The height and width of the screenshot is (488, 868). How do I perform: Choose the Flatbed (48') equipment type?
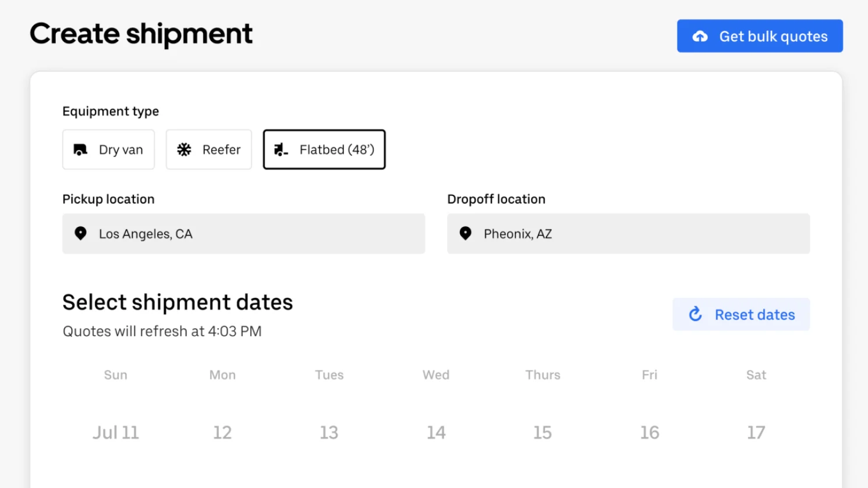click(324, 149)
